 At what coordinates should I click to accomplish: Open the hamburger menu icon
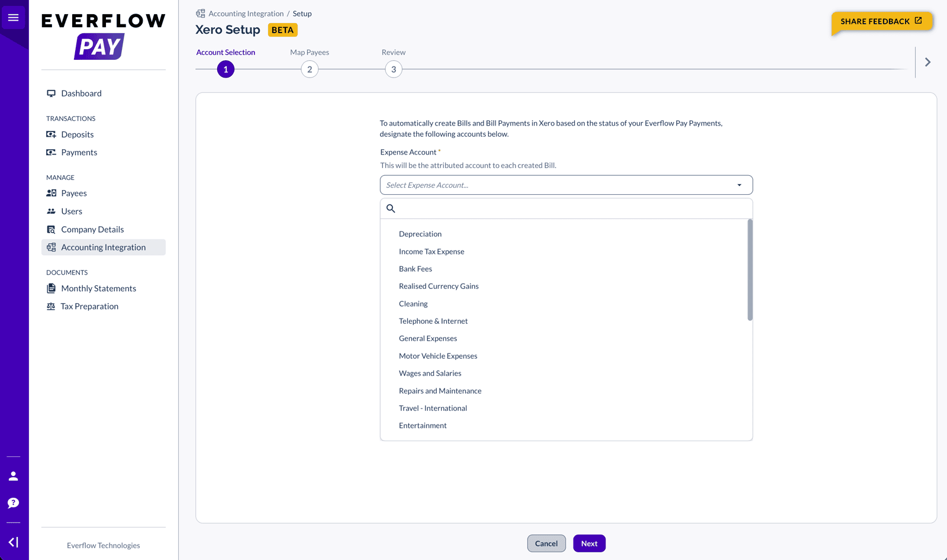point(13,18)
